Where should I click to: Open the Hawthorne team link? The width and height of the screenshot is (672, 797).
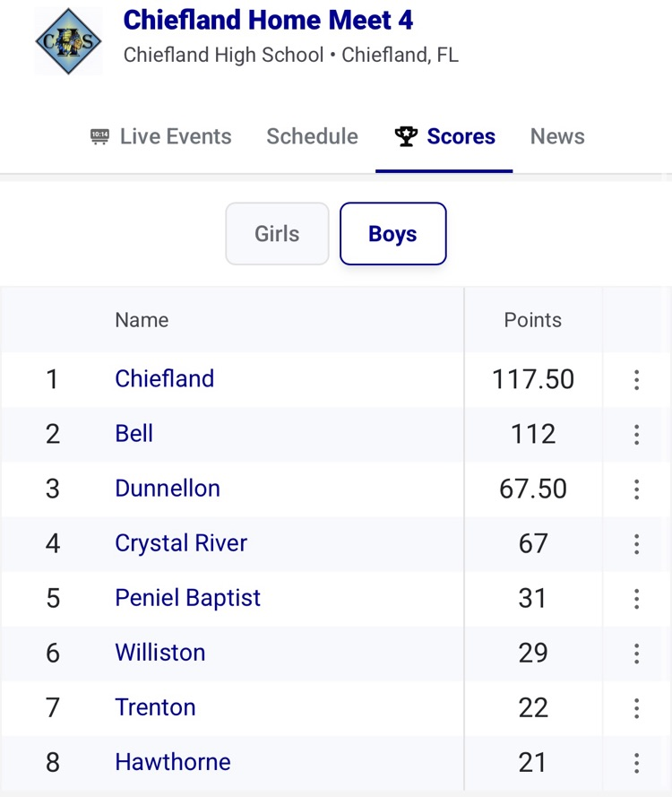pyautogui.click(x=173, y=761)
